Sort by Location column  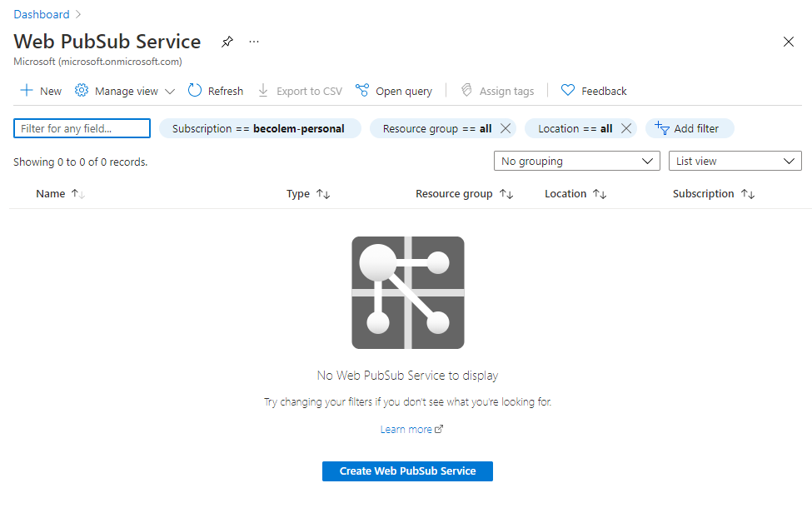pos(575,193)
